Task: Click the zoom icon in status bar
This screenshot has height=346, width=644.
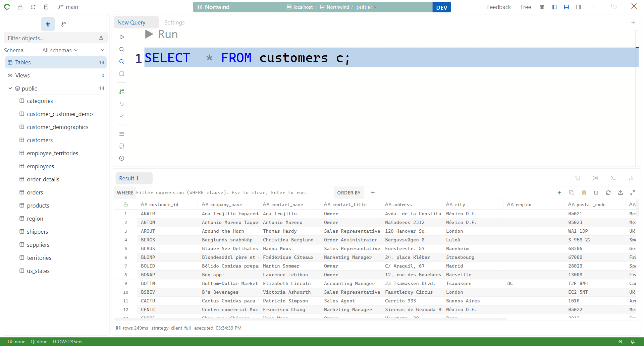Action: 621,342
